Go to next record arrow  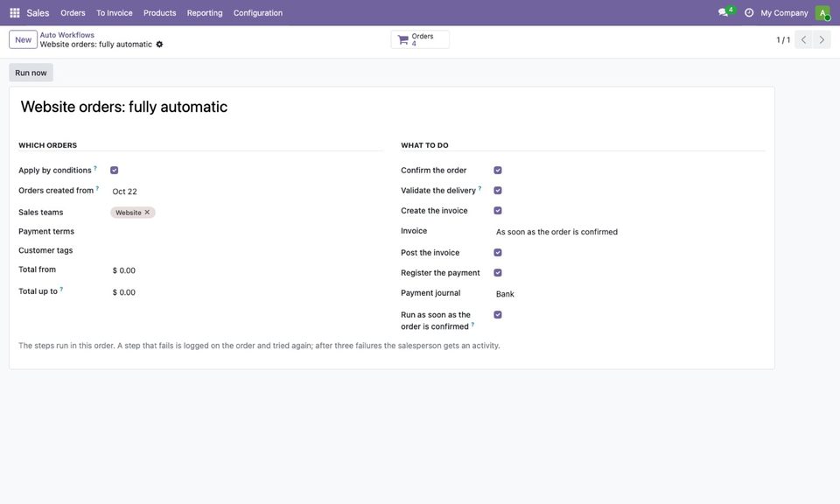pyautogui.click(x=822, y=39)
